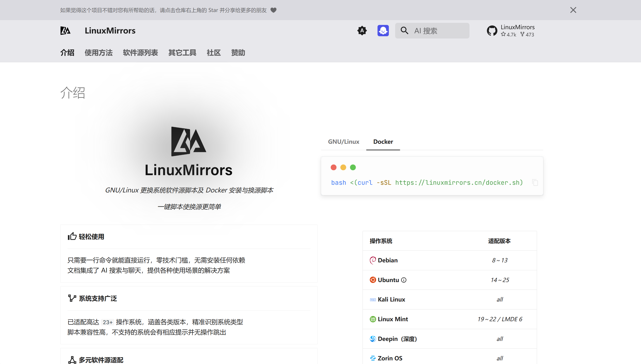Click the LinuxMirrors logo icon in header
The width and height of the screenshot is (641, 364).
(x=65, y=31)
